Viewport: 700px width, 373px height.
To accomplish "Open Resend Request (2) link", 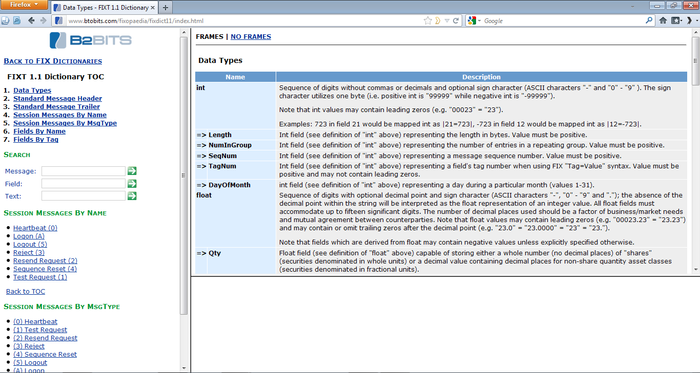I will click(x=45, y=261).
